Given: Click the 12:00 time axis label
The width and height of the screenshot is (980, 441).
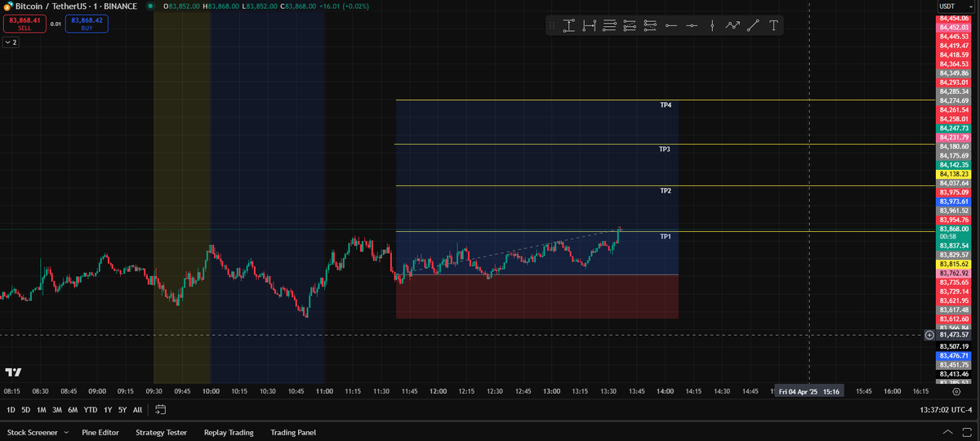Looking at the screenshot, I should [x=438, y=391].
